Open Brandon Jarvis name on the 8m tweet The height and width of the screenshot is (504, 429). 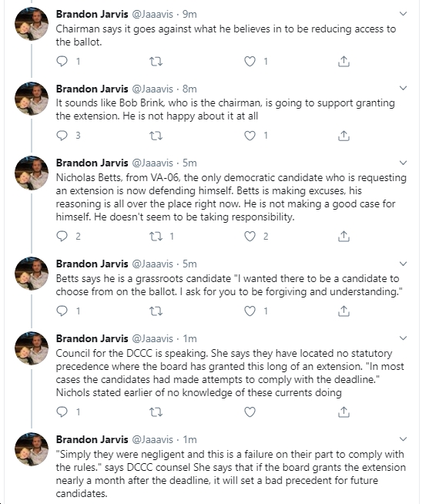(92, 89)
